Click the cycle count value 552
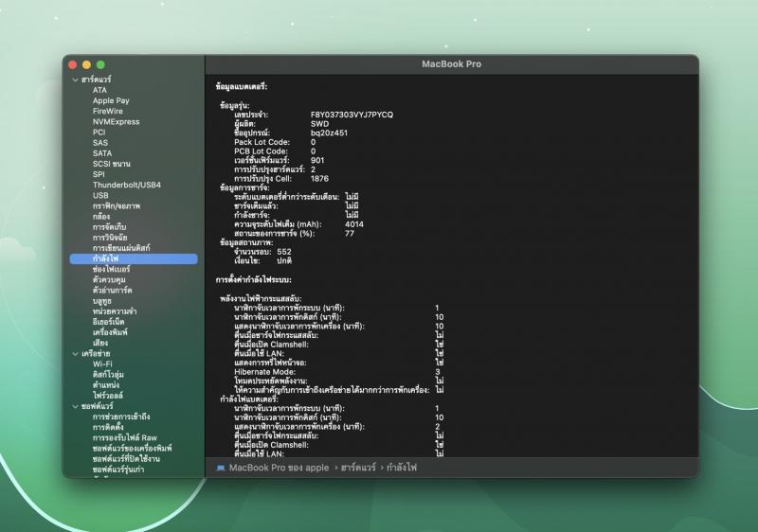This screenshot has width=758, height=532. (283, 252)
